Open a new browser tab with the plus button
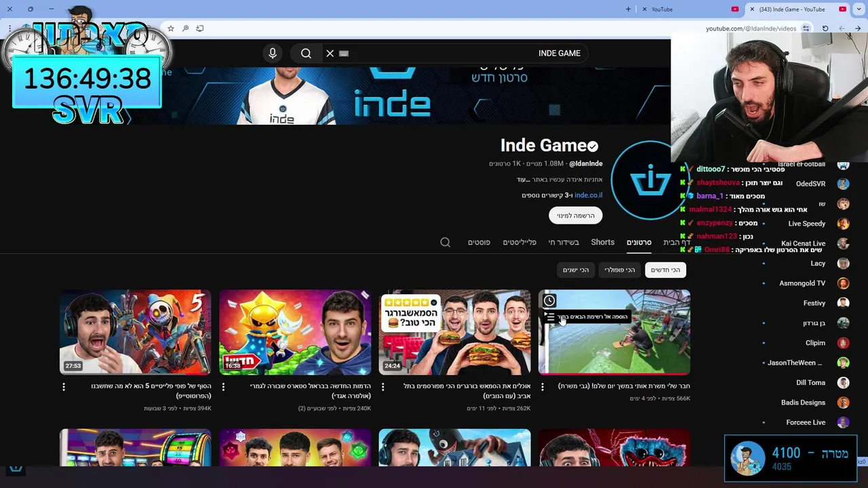 tap(628, 9)
